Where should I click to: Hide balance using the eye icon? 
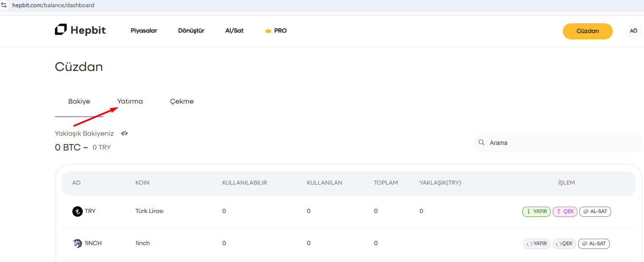tap(124, 134)
